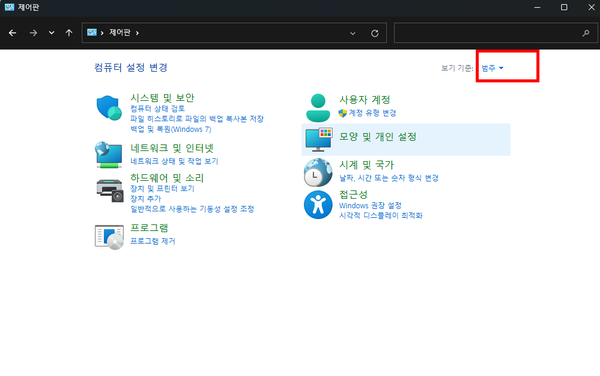Open 네트워크 상태 및 작업 보기 link
This screenshot has height=376, width=600.
coord(174,161)
